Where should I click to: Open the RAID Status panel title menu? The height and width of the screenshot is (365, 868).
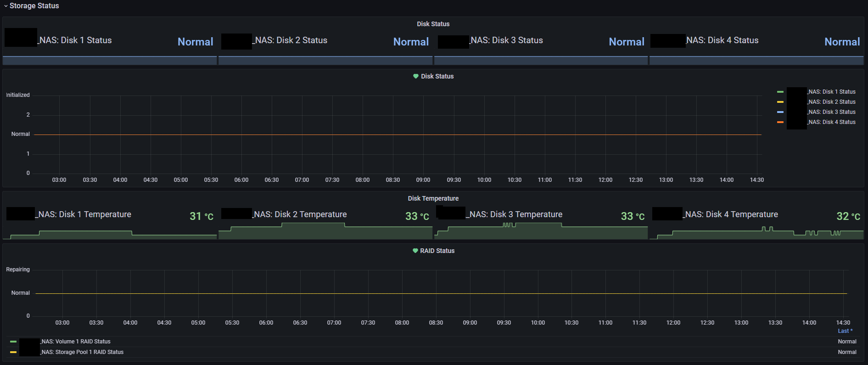point(437,251)
